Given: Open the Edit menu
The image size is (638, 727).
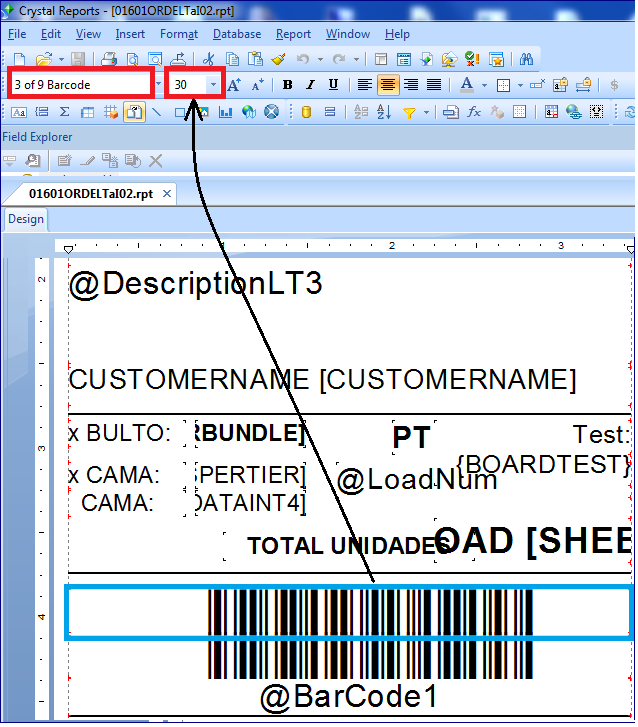Looking at the screenshot, I should point(51,34).
